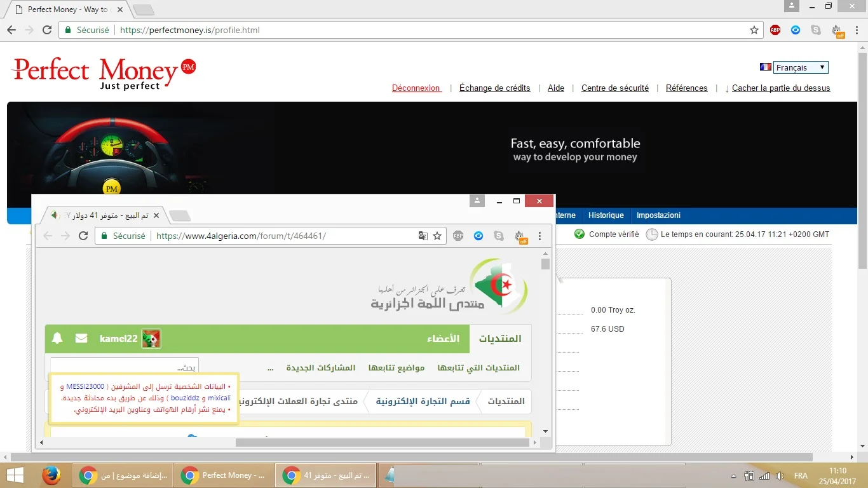Screen dimensions: 868x488
Task: Reload the Perfect Money profile page
Action: pyautogui.click(x=47, y=30)
